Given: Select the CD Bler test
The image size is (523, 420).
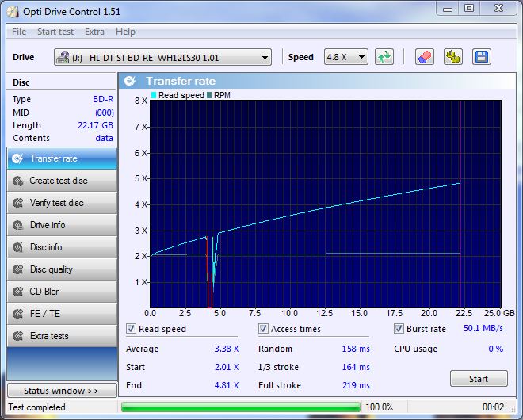Looking at the screenshot, I should click(x=62, y=292).
